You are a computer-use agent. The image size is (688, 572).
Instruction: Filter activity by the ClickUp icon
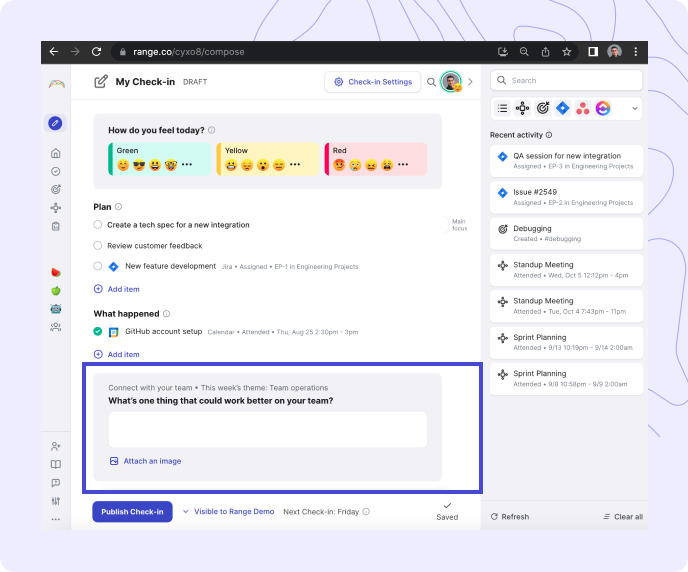pyautogui.click(x=603, y=108)
